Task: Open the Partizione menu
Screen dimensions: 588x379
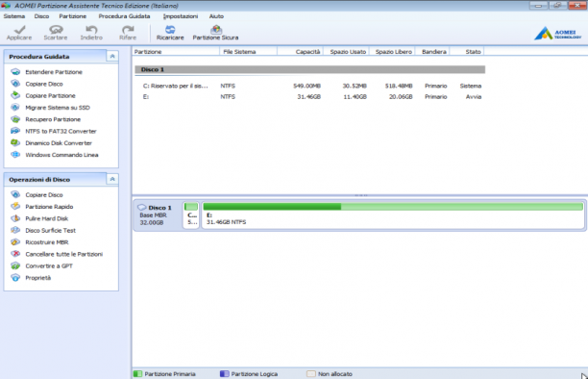Action: point(73,16)
